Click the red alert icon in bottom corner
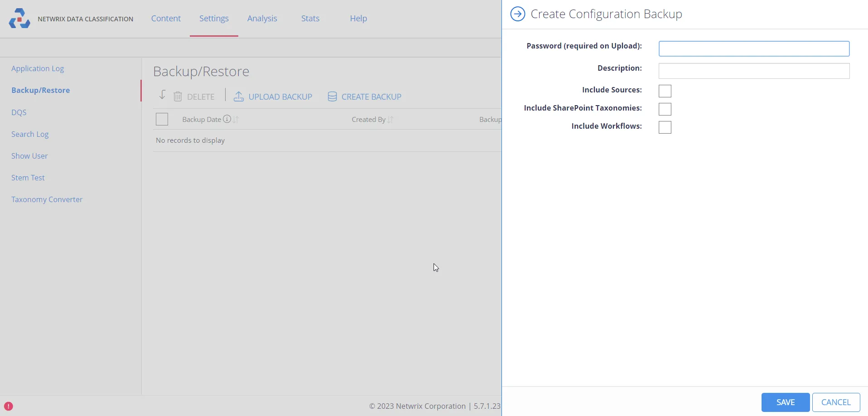Screen dimensions: 868x416 9,406
